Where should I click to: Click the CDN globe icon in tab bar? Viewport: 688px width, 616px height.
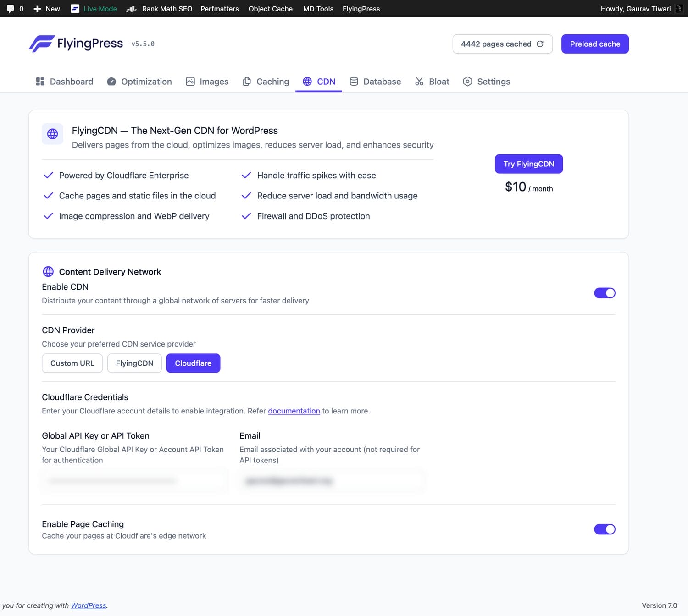307,82
